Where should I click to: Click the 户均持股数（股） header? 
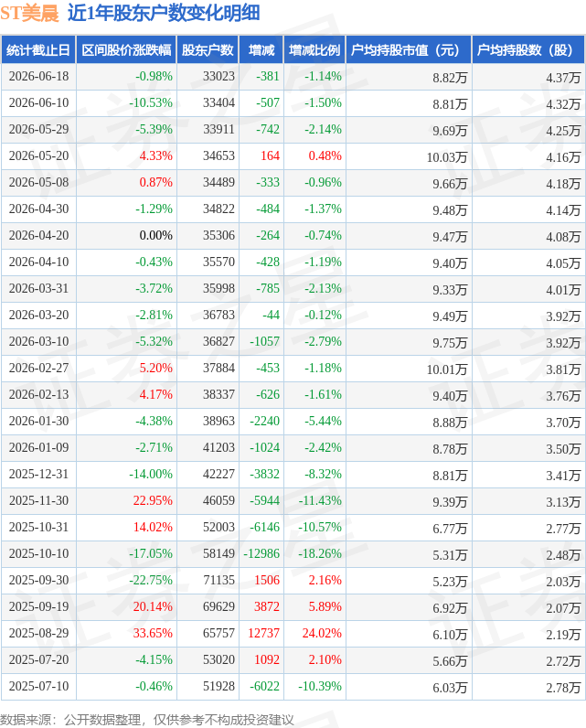point(528,49)
